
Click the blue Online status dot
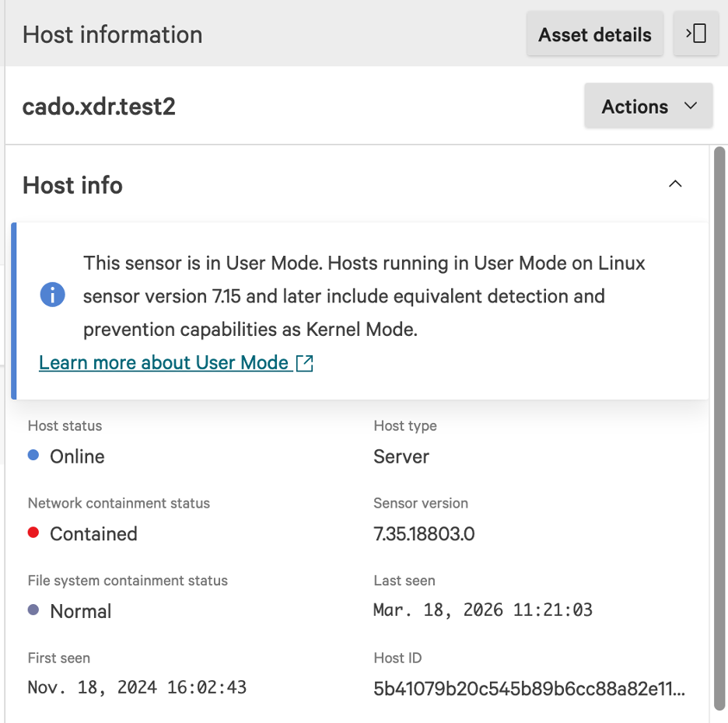(33, 456)
